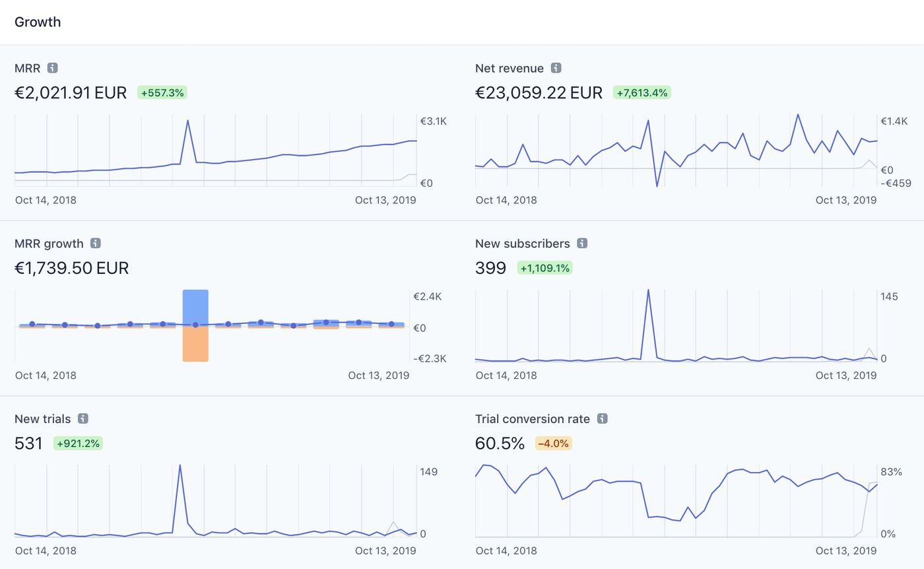Click the 83% axis label on conversion chart

pos(891,472)
